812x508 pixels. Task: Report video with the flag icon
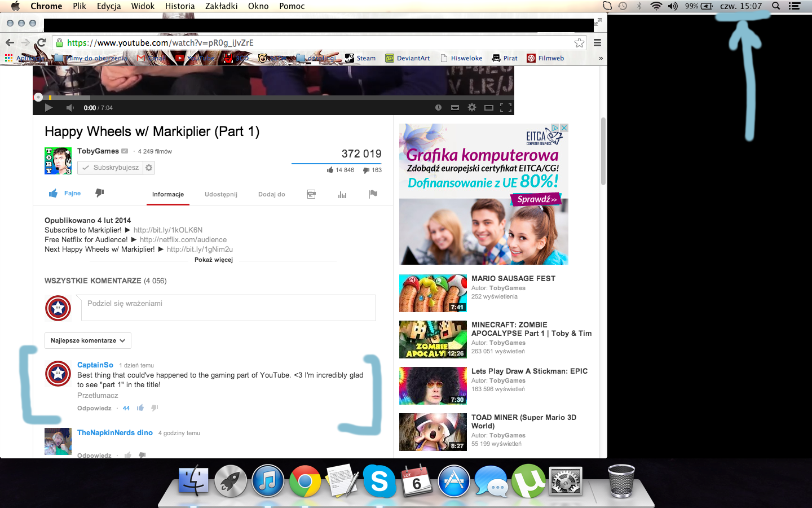[x=373, y=194]
